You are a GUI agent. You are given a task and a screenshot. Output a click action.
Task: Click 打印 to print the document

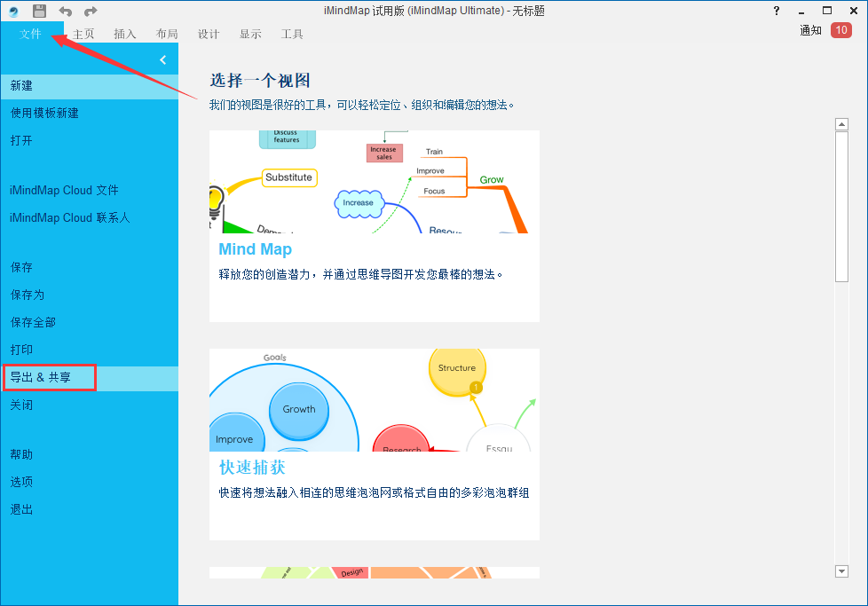click(x=21, y=350)
